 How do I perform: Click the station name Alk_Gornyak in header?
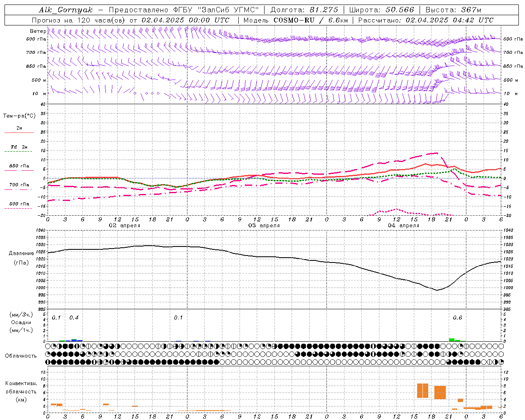click(66, 10)
